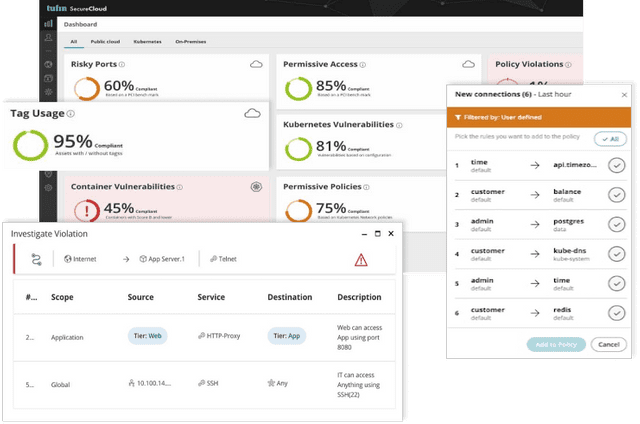Toggle the checkmark for admin to postgres rule
Image resolution: width=640 pixels, height=424 pixels.
[616, 225]
